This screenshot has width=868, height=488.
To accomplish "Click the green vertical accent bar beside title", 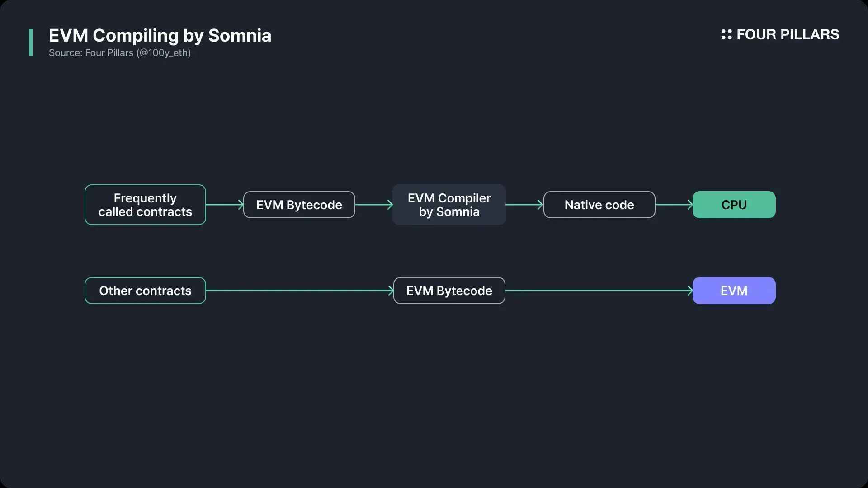I will click(x=31, y=42).
